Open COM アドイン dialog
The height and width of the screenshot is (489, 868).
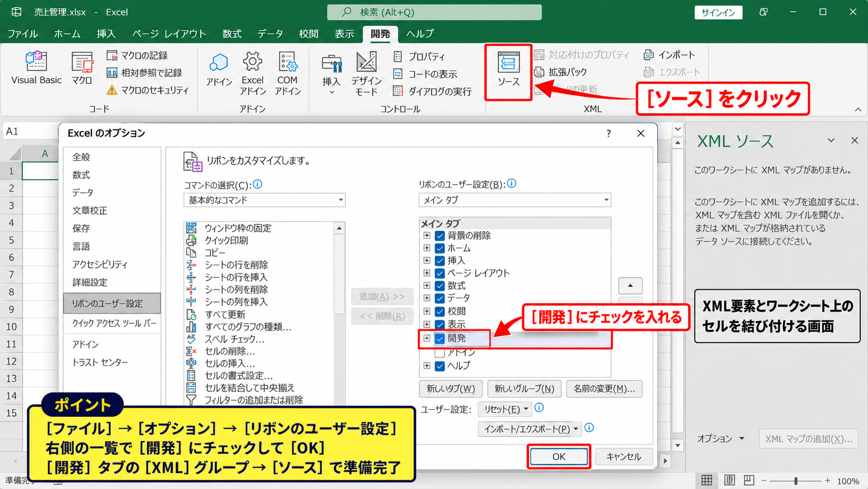288,73
